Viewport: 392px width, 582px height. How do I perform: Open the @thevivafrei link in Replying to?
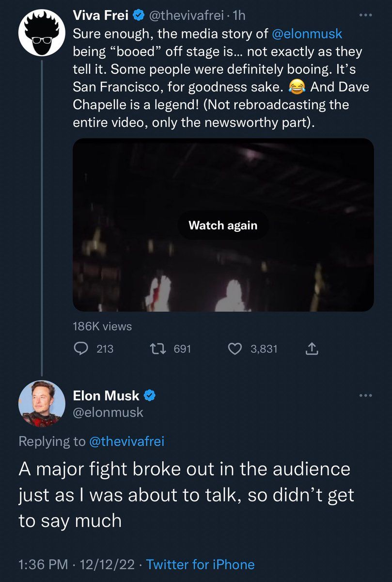127,441
